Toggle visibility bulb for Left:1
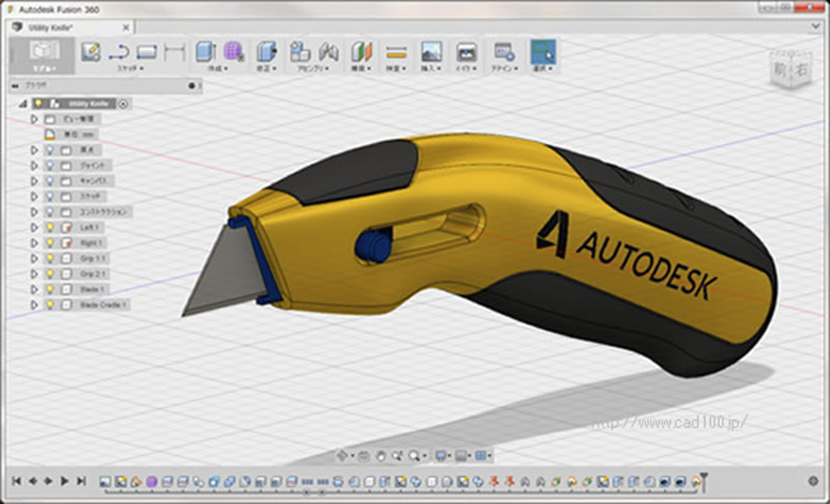This screenshot has width=830, height=504. (50, 227)
